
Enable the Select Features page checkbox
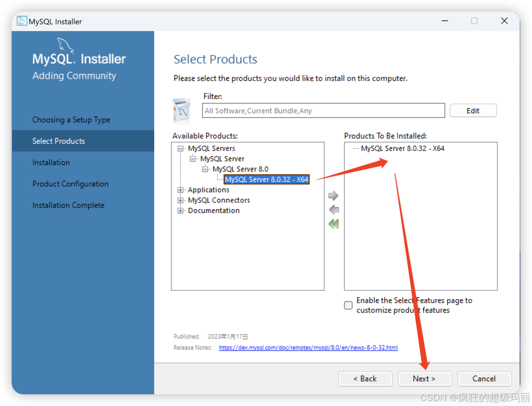coord(348,305)
